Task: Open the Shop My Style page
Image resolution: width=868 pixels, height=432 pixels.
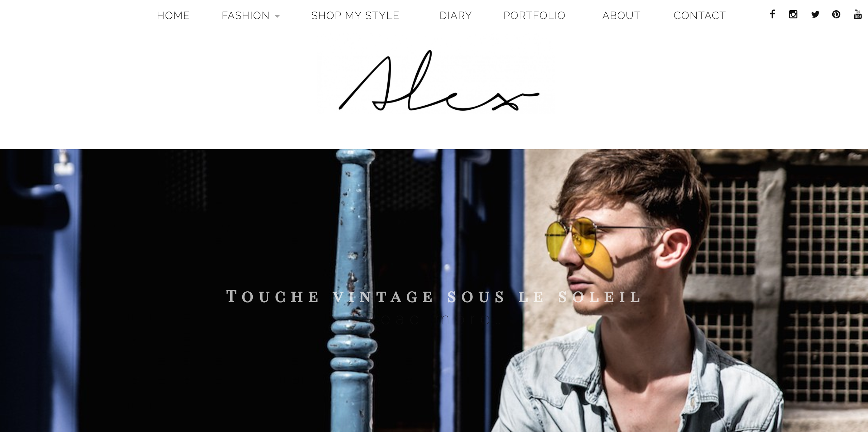Action: [355, 16]
